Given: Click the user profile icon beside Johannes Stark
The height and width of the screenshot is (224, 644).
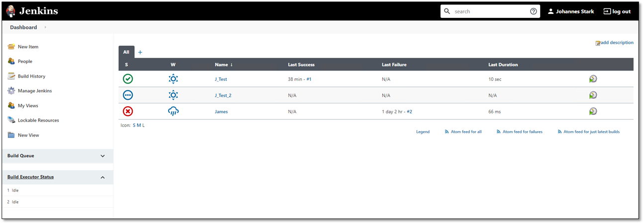Looking at the screenshot, I should 551,11.
